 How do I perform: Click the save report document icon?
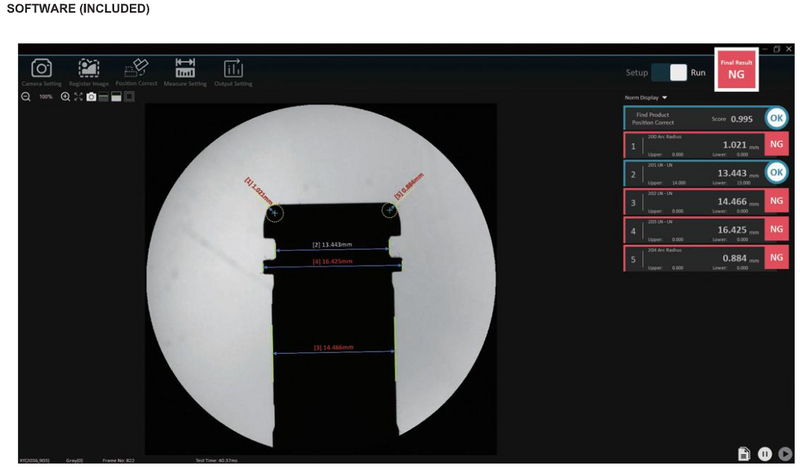(744, 453)
